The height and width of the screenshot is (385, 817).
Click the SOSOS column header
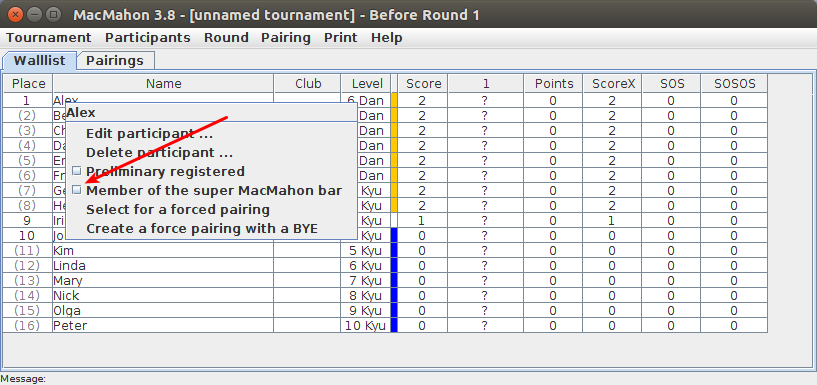(x=734, y=83)
